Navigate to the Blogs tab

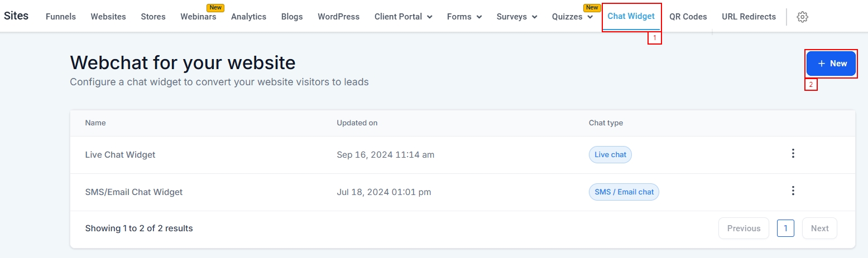tap(292, 17)
